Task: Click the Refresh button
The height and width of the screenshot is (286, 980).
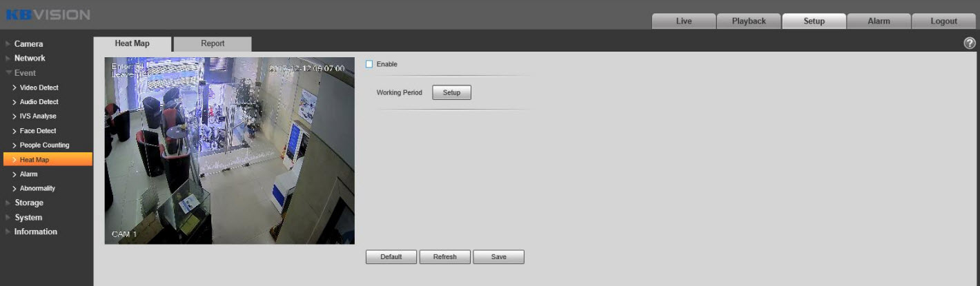Action: (x=444, y=257)
